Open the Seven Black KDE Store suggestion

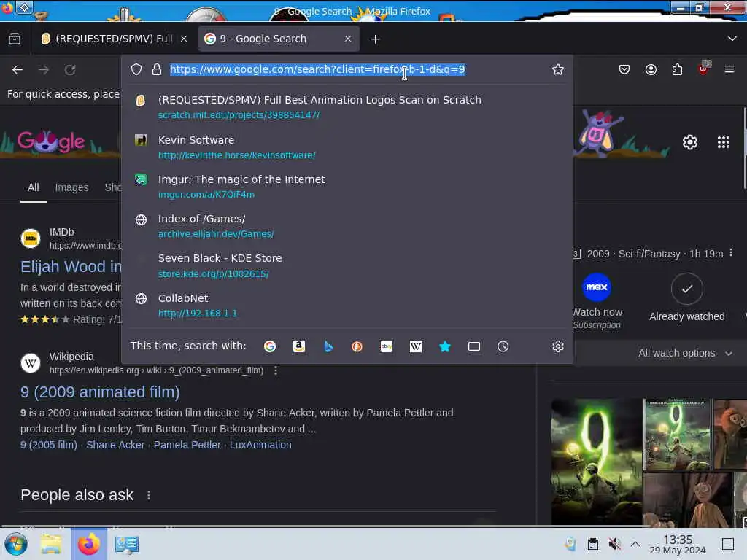click(x=347, y=265)
